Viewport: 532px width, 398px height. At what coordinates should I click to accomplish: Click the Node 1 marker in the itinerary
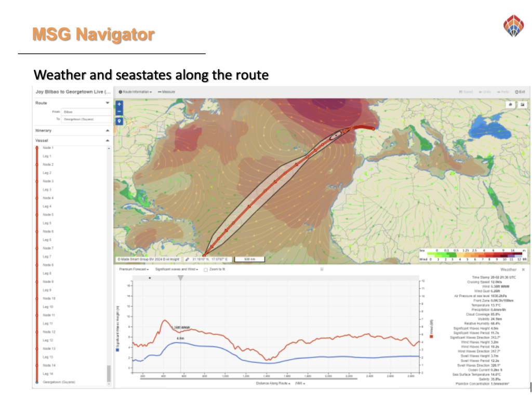click(x=37, y=148)
